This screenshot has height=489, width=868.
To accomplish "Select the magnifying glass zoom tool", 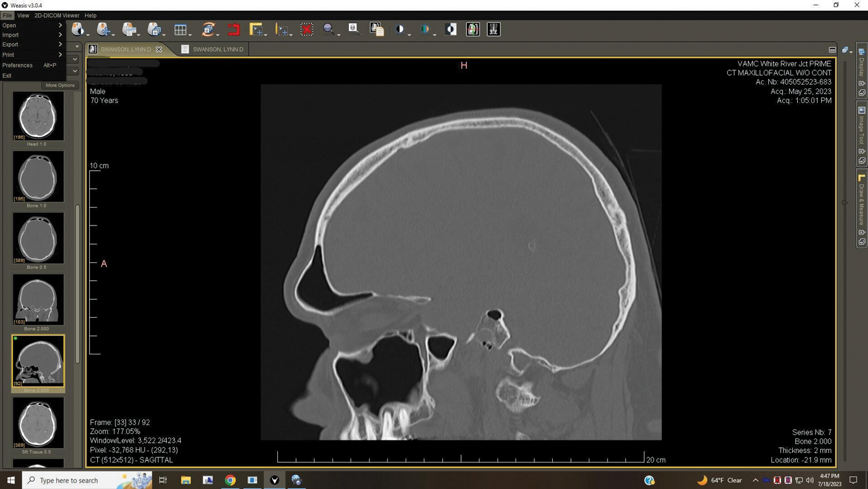I will pos(329,30).
